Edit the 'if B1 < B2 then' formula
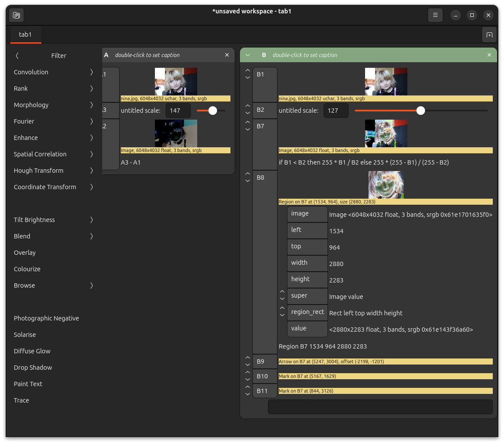Screen dimensions: 504x444 coord(363,162)
